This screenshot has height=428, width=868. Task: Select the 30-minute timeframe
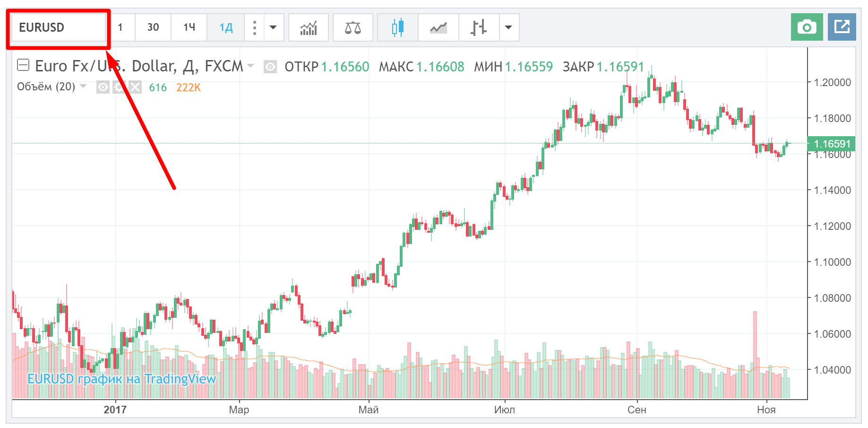153,27
